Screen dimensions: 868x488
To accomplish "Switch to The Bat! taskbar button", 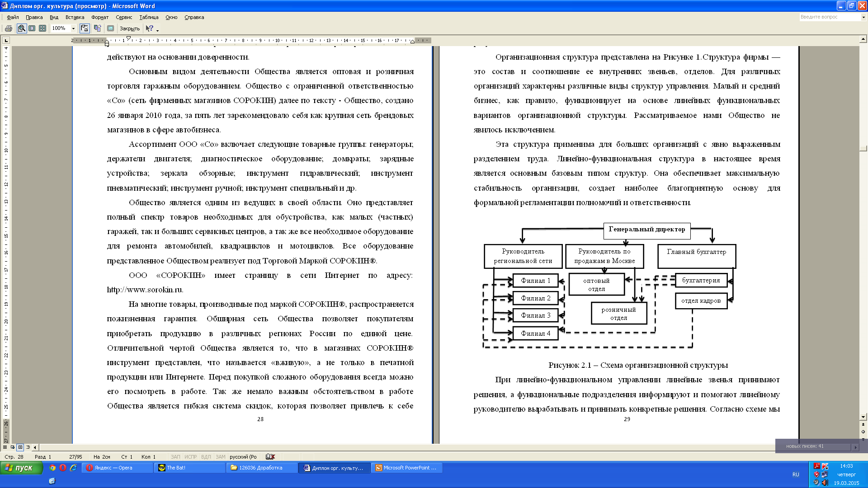I will pos(190,468).
